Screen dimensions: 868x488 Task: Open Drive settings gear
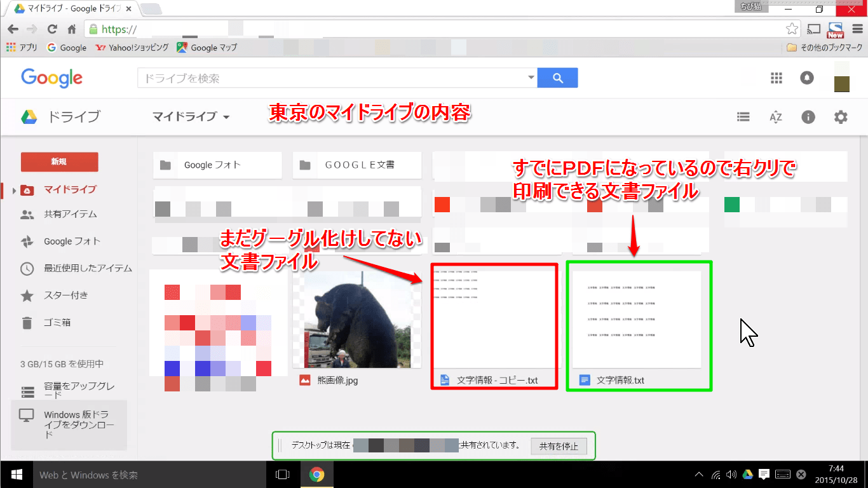[840, 117]
